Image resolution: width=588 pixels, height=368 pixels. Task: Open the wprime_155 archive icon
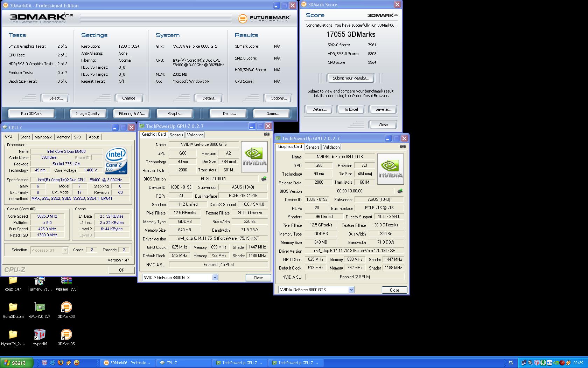(66, 284)
